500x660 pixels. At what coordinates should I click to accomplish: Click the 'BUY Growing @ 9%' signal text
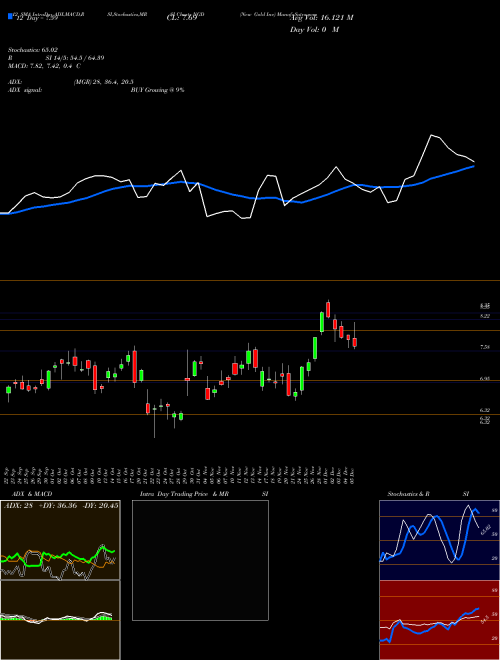point(157,90)
